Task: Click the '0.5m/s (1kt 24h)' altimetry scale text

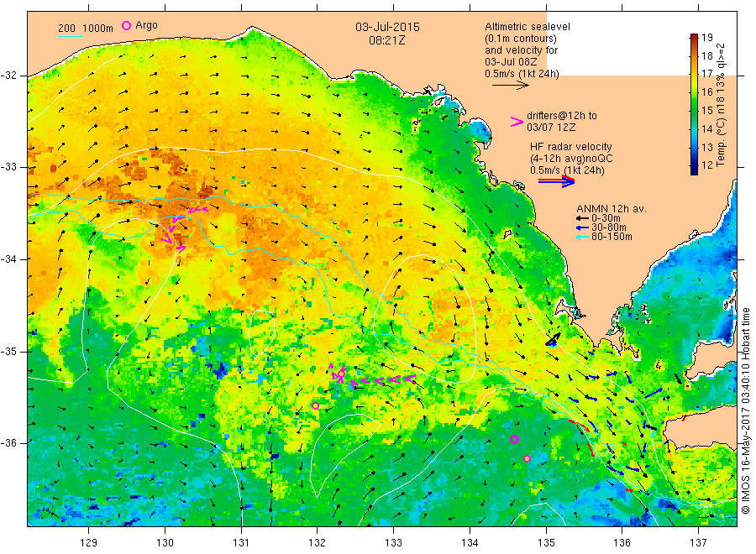Action: pos(522,74)
